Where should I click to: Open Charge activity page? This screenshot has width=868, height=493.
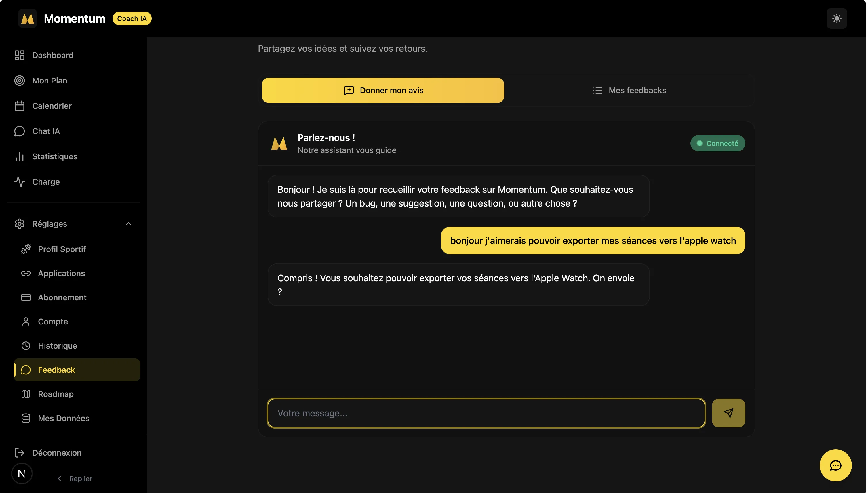46,182
